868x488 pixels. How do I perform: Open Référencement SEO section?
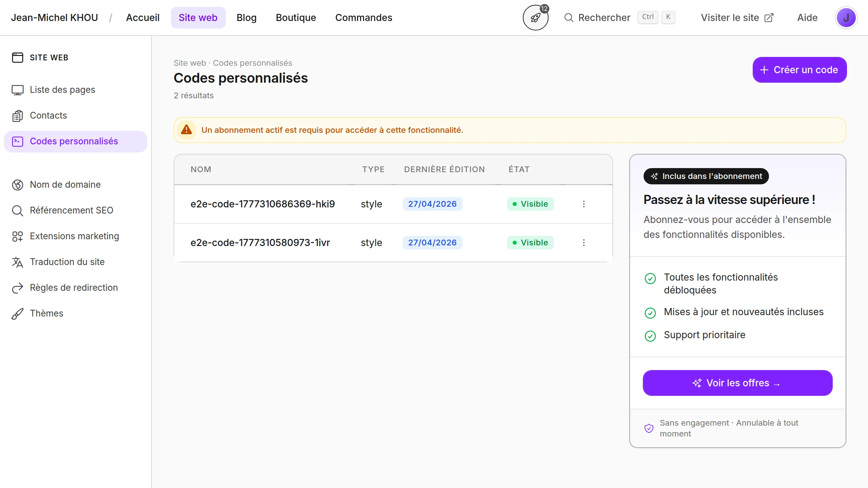coord(71,210)
